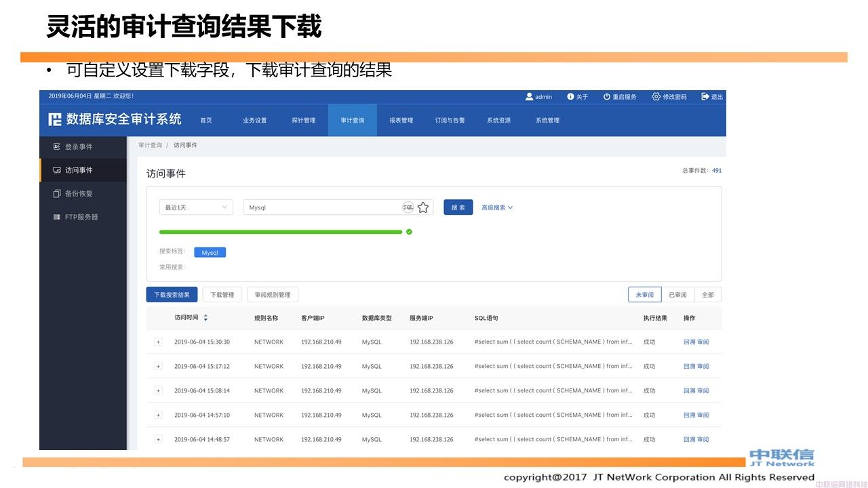Open the 关于 info icon

tap(571, 97)
